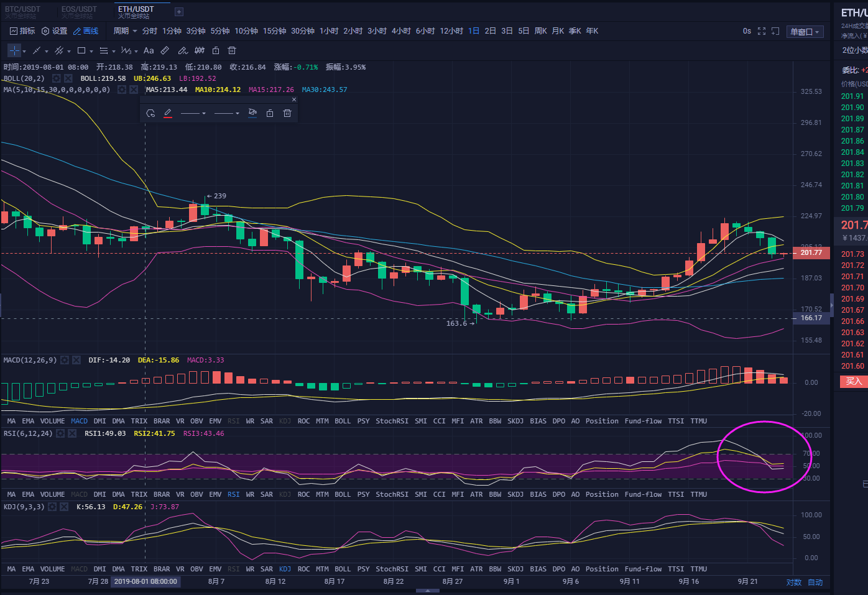Click the eraser brush tool in drawing toolbar
The image size is (868, 595).
coord(183,50)
